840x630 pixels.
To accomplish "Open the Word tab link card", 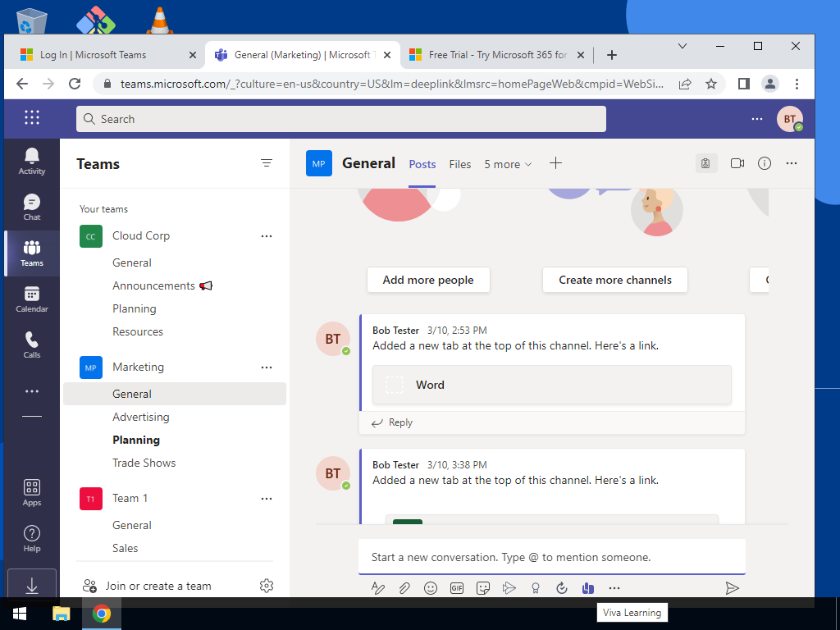I will [552, 385].
